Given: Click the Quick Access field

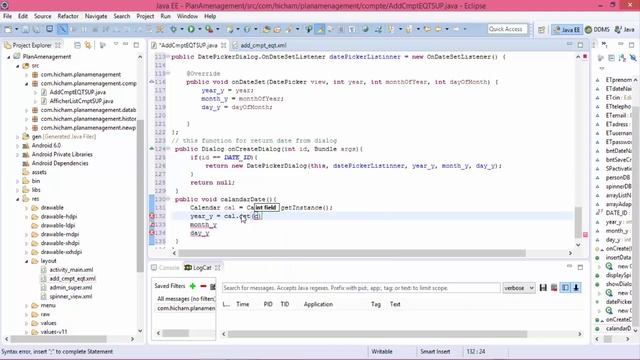Looking at the screenshot, I should (507, 29).
